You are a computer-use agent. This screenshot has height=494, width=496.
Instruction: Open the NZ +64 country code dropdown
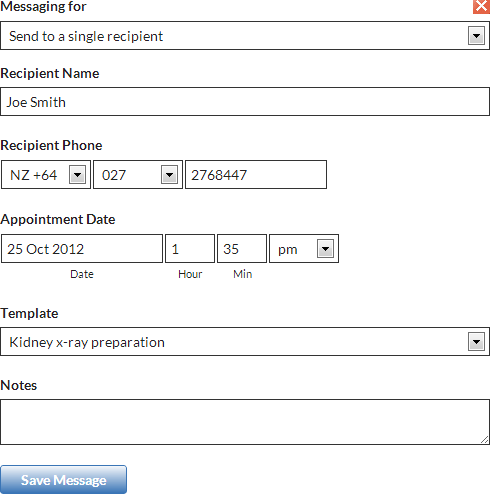(46, 175)
